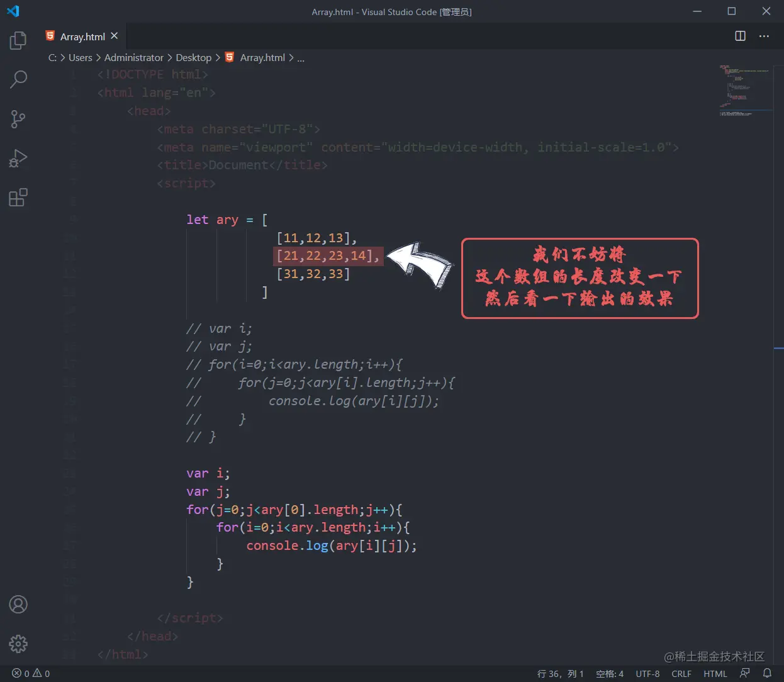The height and width of the screenshot is (682, 784).
Task: Click commented '// console.log(ary[i][j]);' line
Action: pyautogui.click(x=313, y=401)
